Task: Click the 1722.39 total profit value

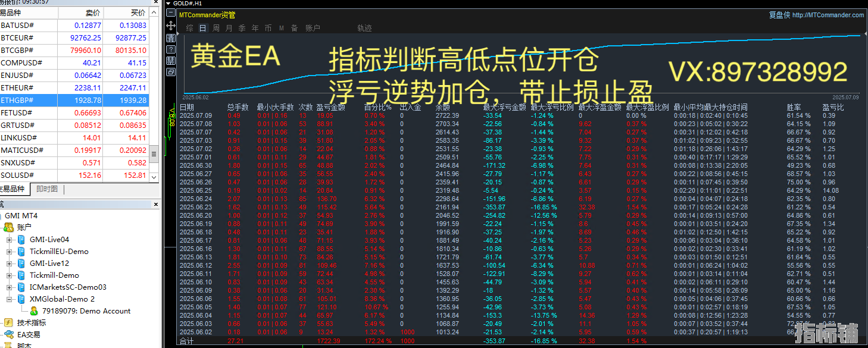Action: [x=328, y=341]
